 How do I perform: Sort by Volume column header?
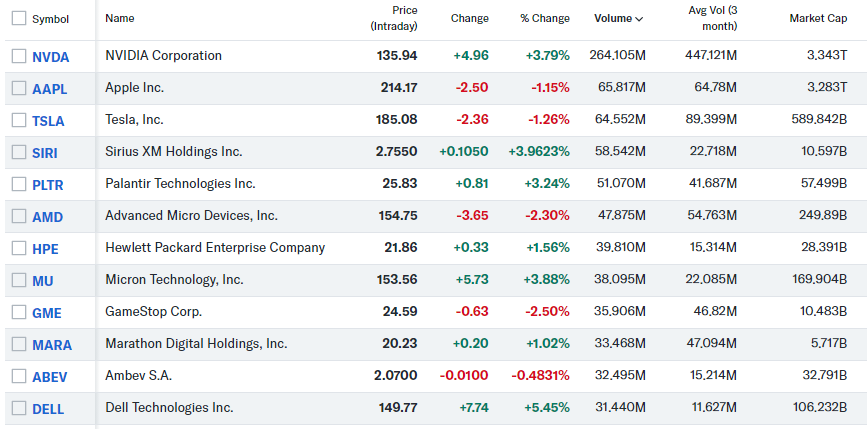[613, 18]
